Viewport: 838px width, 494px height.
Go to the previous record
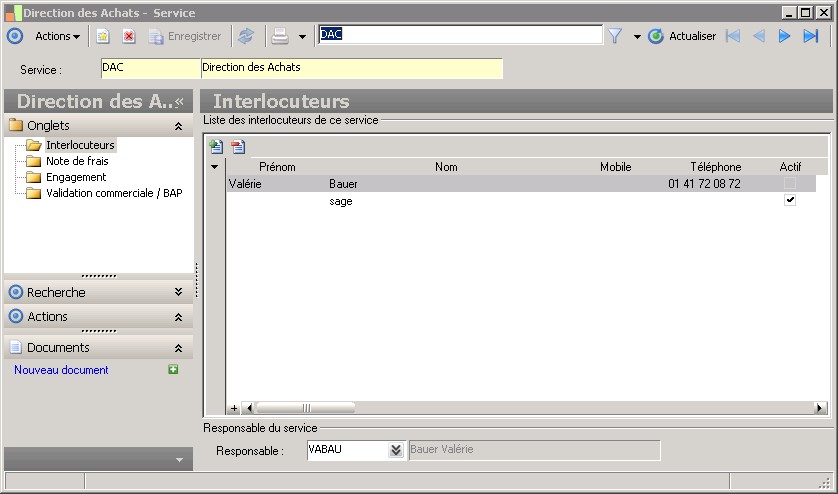click(758, 36)
